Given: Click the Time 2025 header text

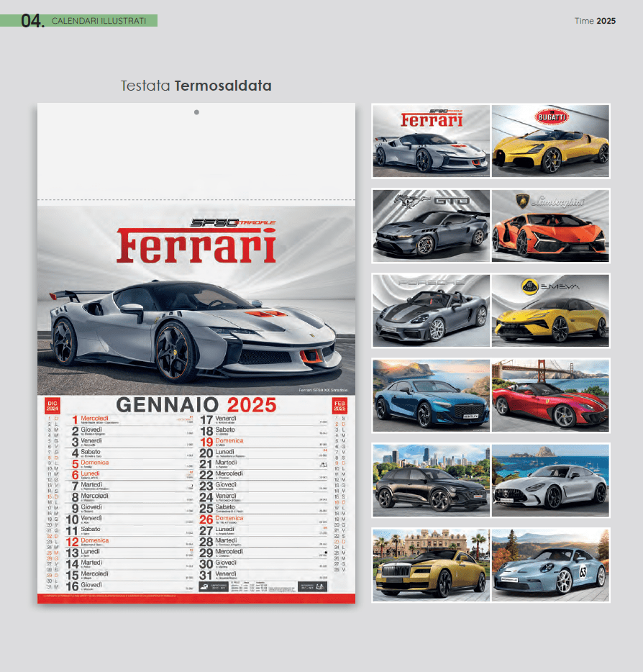Looking at the screenshot, I should [595, 21].
